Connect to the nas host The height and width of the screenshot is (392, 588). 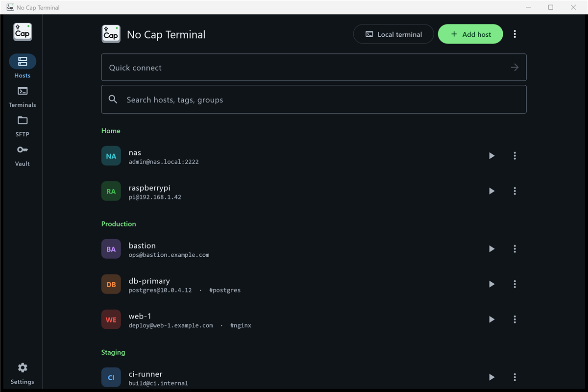491,156
